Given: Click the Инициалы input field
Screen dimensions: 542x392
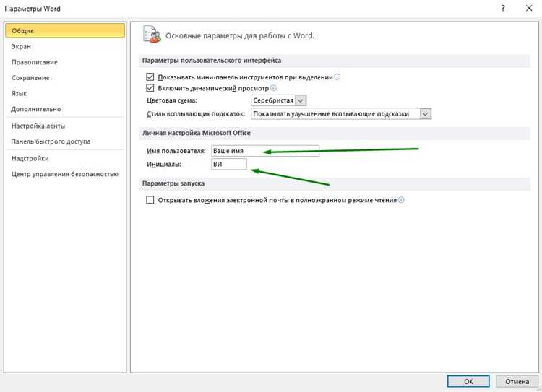Looking at the screenshot, I should click(229, 164).
